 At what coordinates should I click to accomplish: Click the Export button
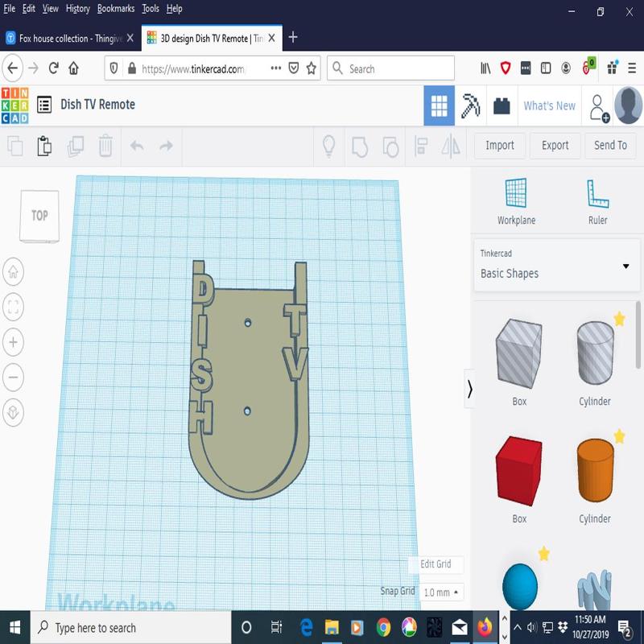tap(555, 146)
